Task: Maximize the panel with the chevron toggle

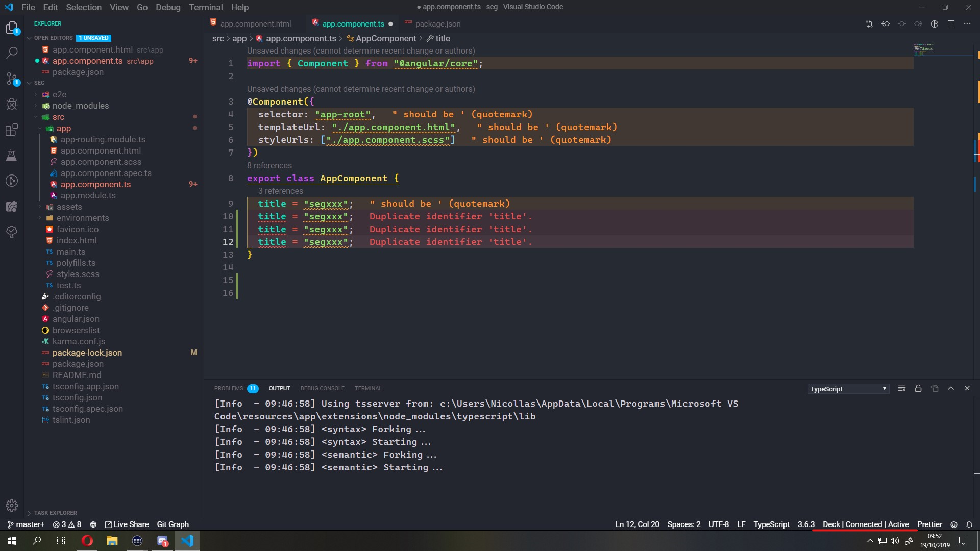Action: pyautogui.click(x=951, y=388)
